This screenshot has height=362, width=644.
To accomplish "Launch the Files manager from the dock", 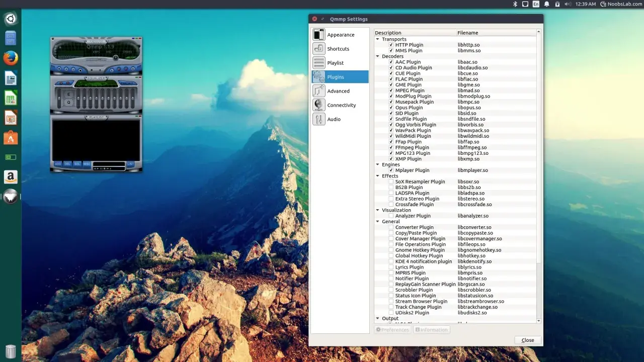I will coord(11,38).
